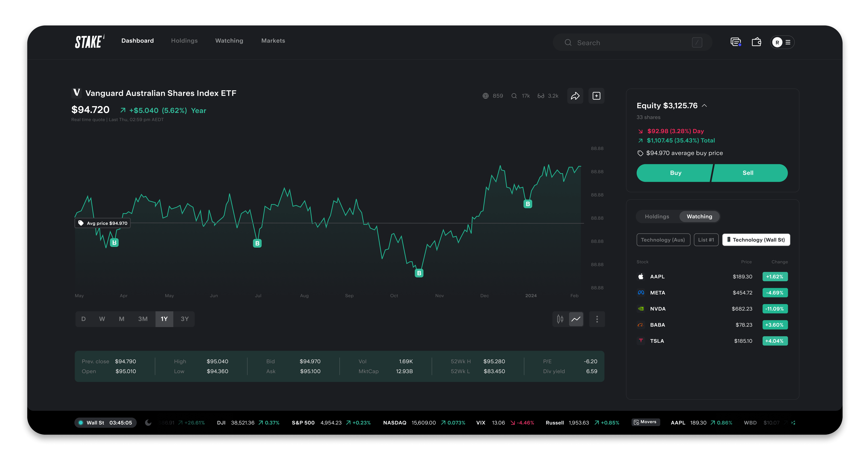Select the D timeframe
868x461 pixels.
pos(83,319)
